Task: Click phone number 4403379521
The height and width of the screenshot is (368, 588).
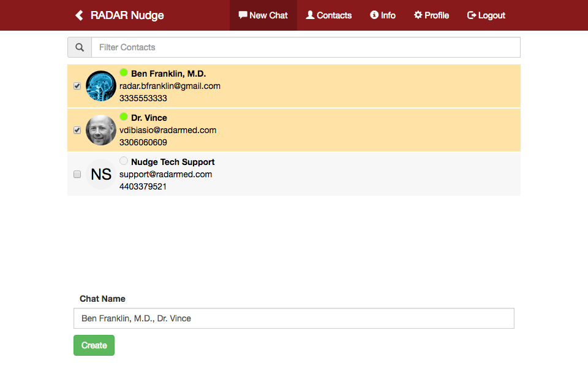Action: click(143, 186)
